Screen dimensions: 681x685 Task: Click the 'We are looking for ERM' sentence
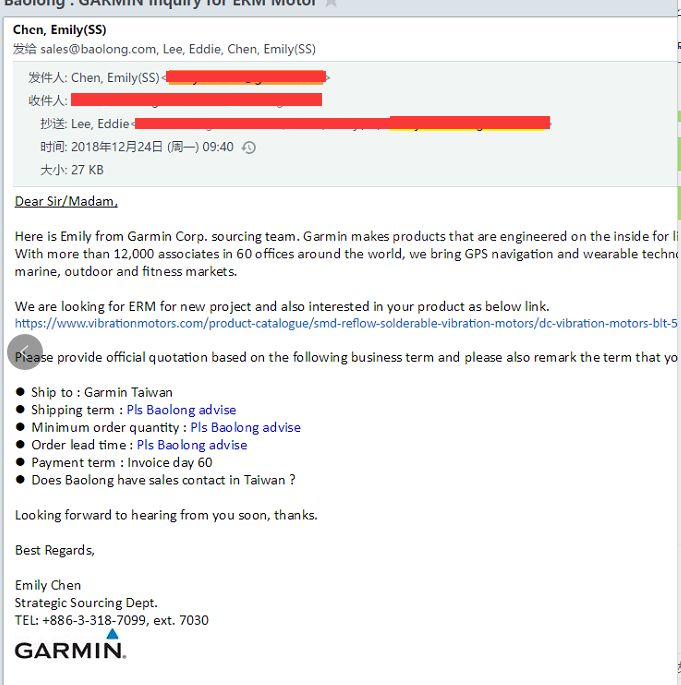coord(282,306)
